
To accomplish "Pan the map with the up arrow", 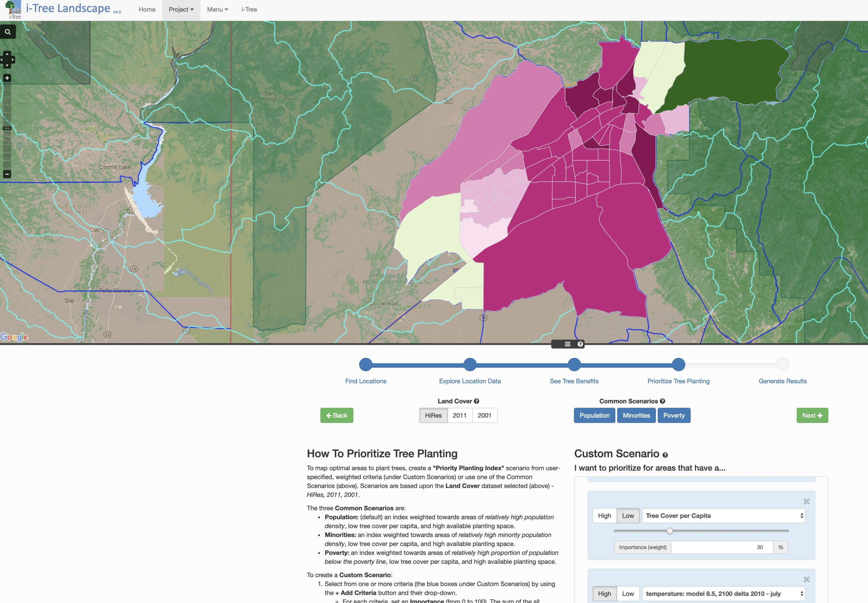I will coord(7,54).
